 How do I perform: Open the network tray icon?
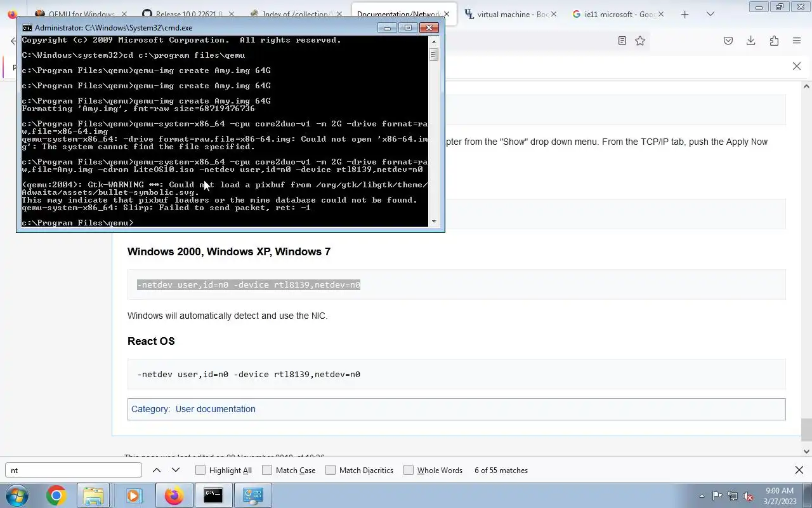tap(733, 496)
